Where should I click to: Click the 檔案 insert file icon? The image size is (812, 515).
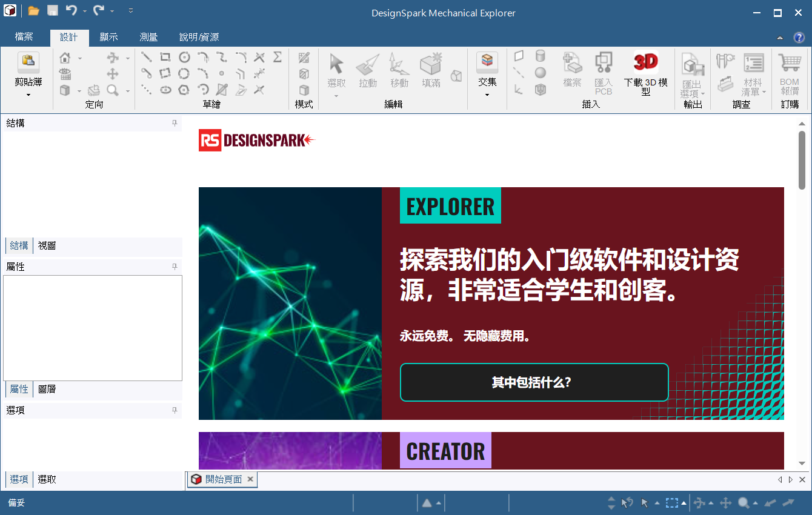[572, 70]
